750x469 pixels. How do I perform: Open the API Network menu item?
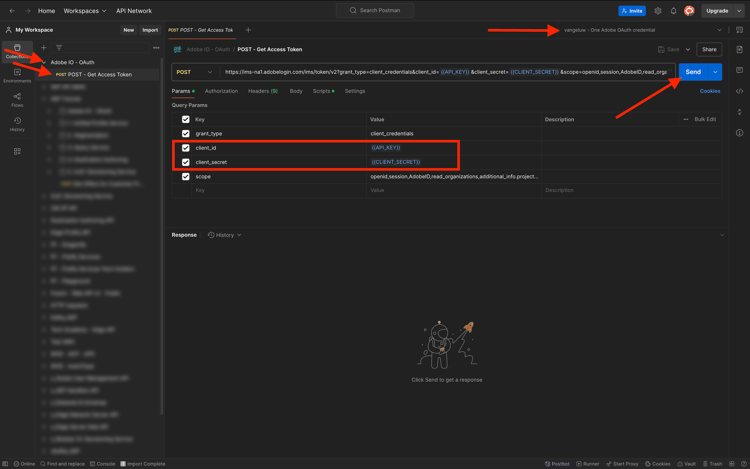[x=134, y=11]
